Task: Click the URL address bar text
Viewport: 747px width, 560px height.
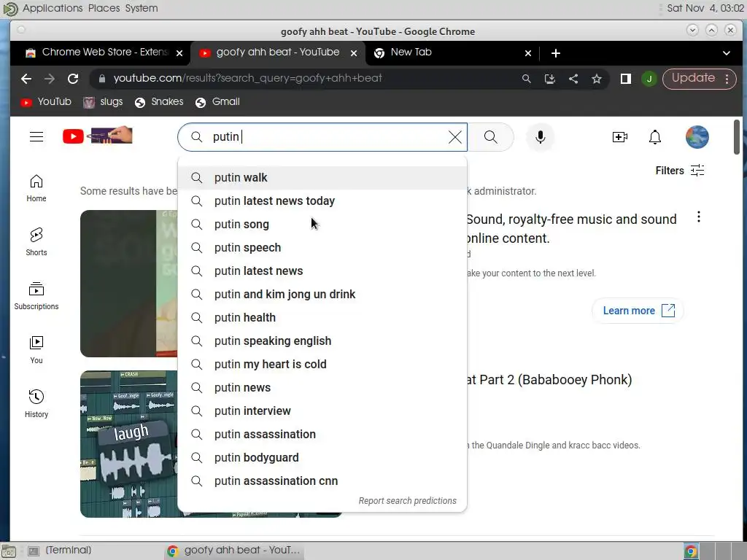Action: pyautogui.click(x=248, y=79)
